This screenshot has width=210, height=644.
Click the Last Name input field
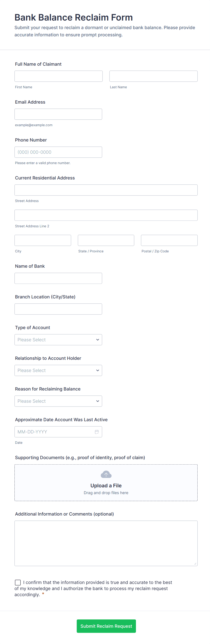pyautogui.click(x=153, y=76)
